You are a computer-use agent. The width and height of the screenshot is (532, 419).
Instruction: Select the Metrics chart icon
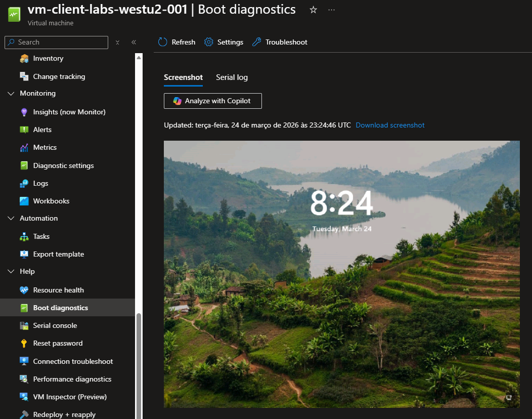click(24, 148)
